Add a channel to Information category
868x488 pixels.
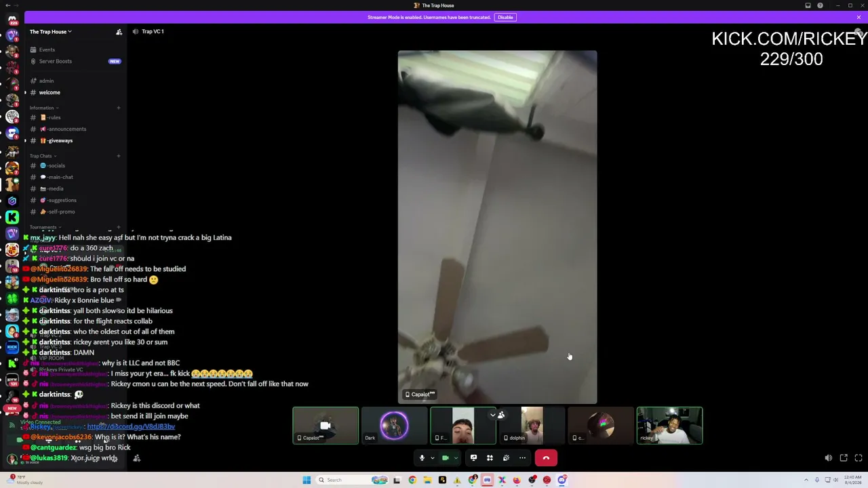(x=119, y=108)
